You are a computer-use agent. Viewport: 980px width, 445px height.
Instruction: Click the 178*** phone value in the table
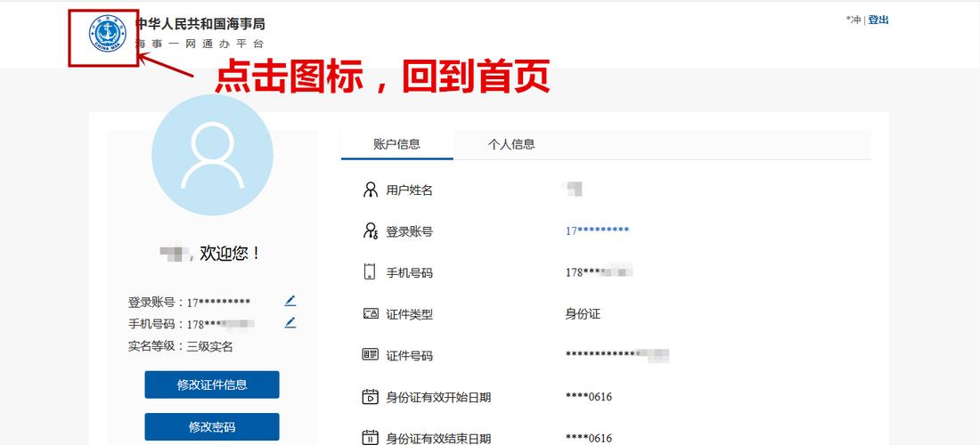click(600, 272)
